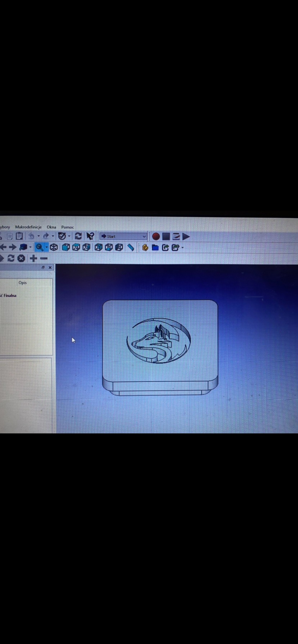Click the wolf logo on the 3D model
Screen dimensions: 298x644
pyautogui.click(x=159, y=341)
